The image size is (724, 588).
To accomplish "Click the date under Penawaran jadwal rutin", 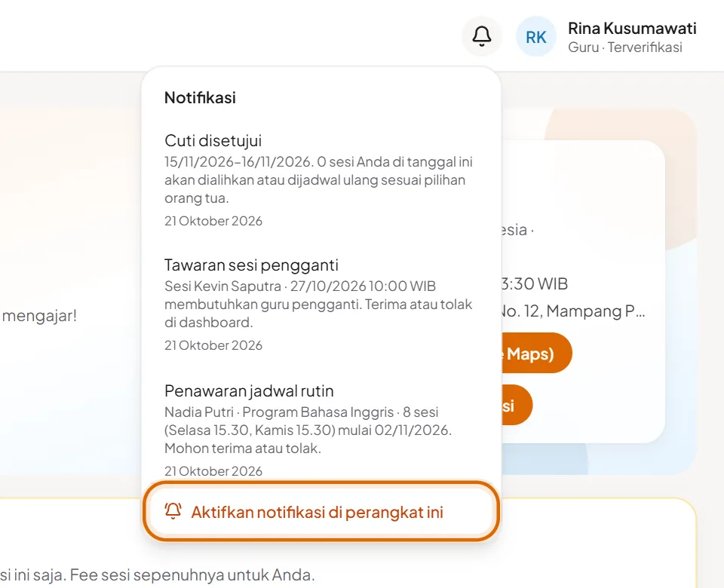I will click(213, 471).
